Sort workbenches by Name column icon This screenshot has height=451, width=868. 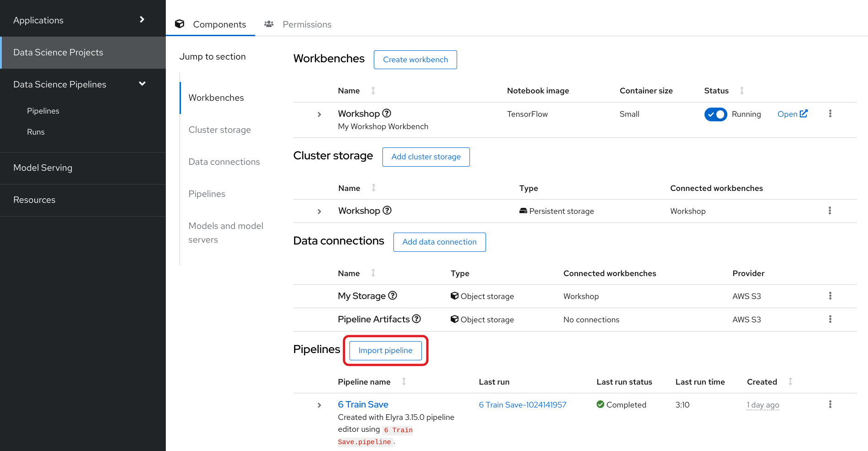click(373, 91)
